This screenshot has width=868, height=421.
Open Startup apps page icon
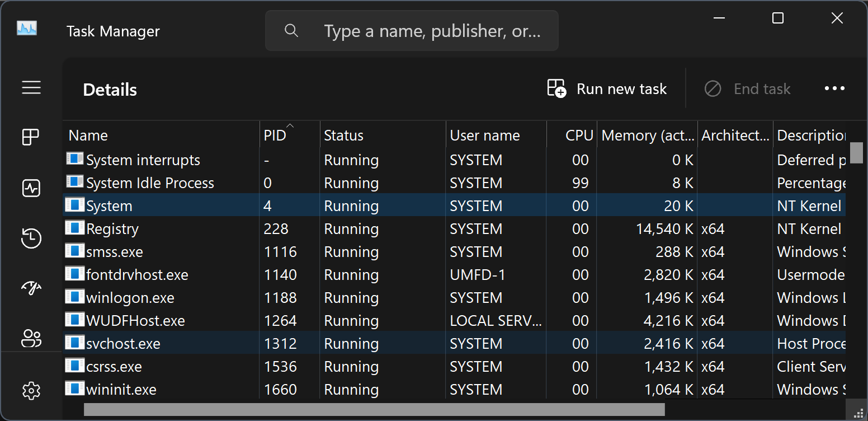31,288
